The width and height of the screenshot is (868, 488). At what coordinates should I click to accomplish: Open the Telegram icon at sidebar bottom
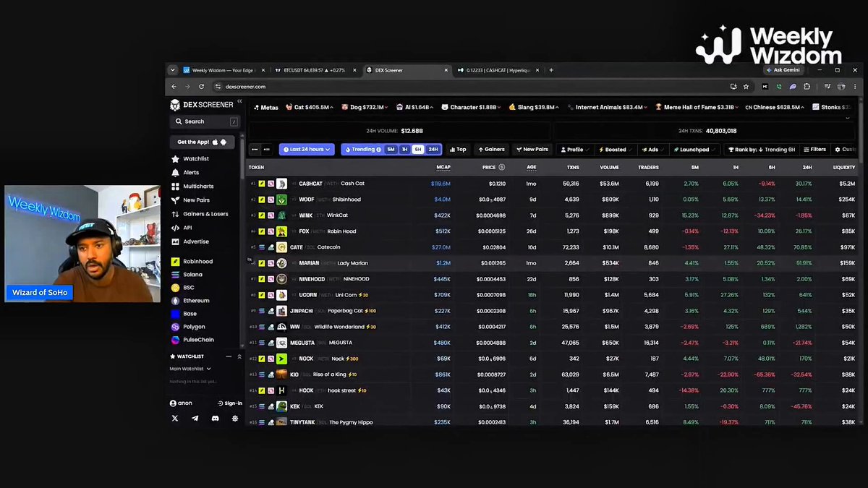195,419
